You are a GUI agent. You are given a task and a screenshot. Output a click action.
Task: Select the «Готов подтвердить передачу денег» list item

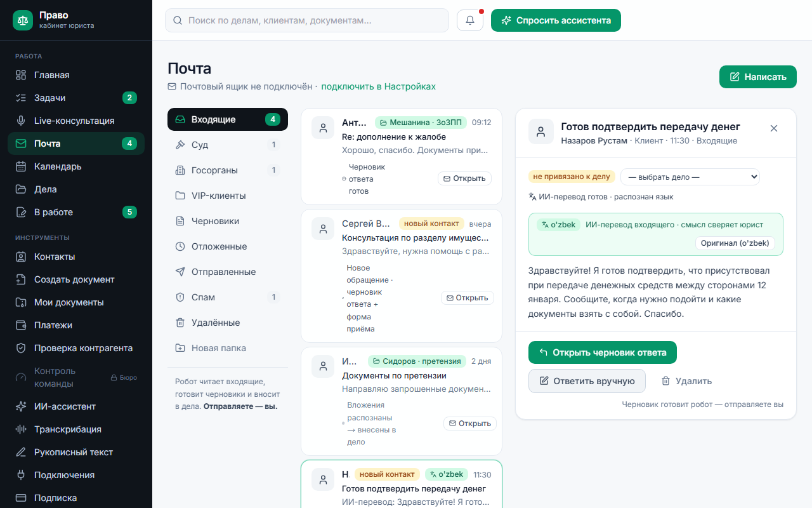click(x=402, y=484)
